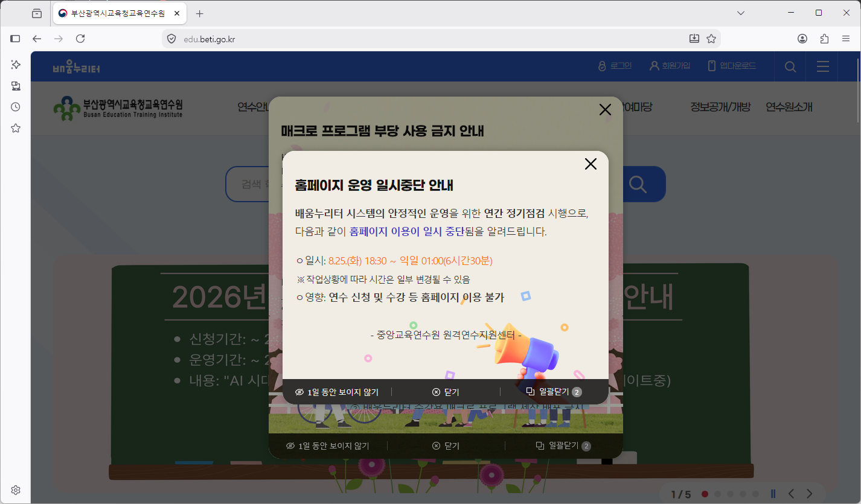The height and width of the screenshot is (504, 861).
Task: Click the header search magnifier icon
Action: pos(790,66)
